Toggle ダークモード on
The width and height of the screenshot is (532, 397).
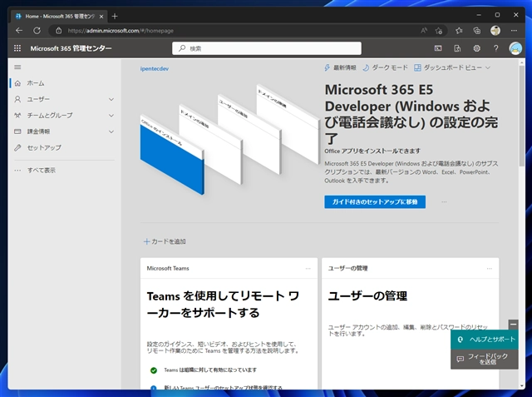[x=385, y=67]
